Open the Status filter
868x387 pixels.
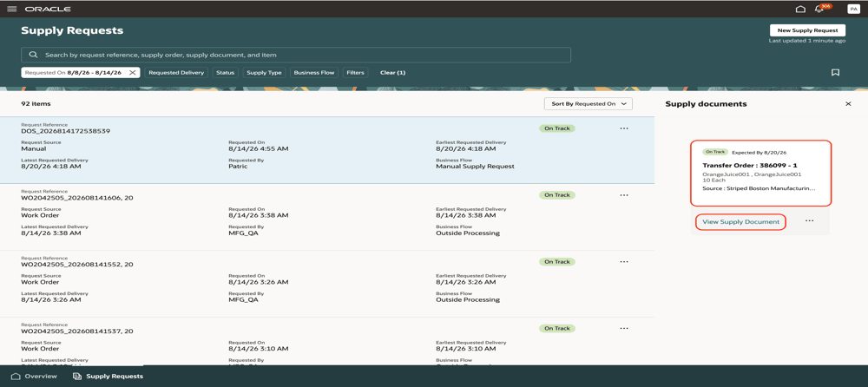tap(226, 73)
